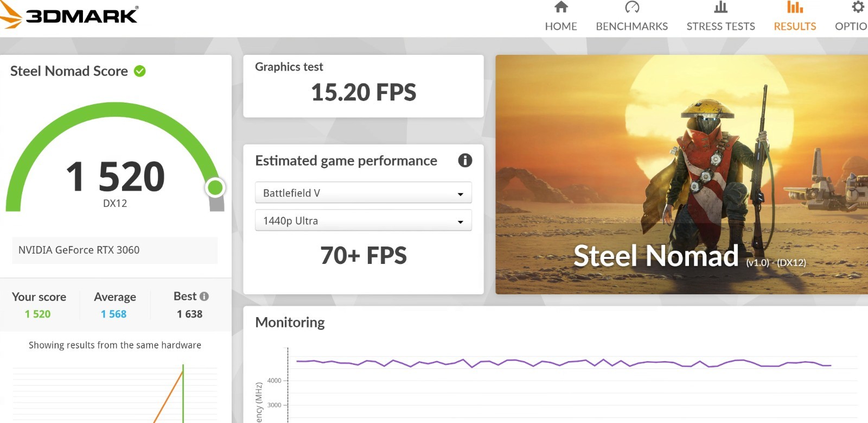This screenshot has height=423, width=868.
Task: Click the 3000 tick on the frequency axis
Action: click(275, 405)
